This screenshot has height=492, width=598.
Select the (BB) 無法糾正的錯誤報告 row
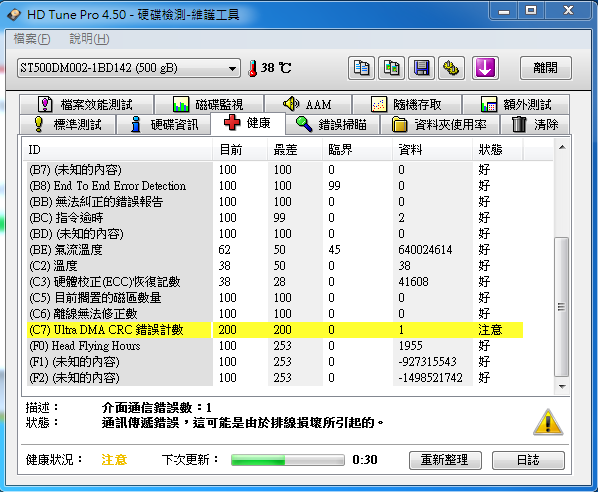[275, 202]
